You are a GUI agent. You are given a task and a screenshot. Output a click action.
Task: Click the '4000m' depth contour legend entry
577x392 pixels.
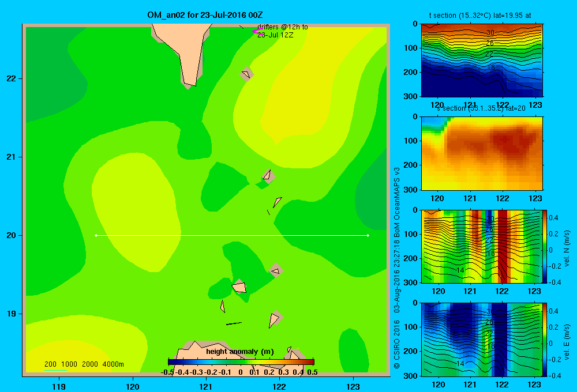tap(113, 364)
